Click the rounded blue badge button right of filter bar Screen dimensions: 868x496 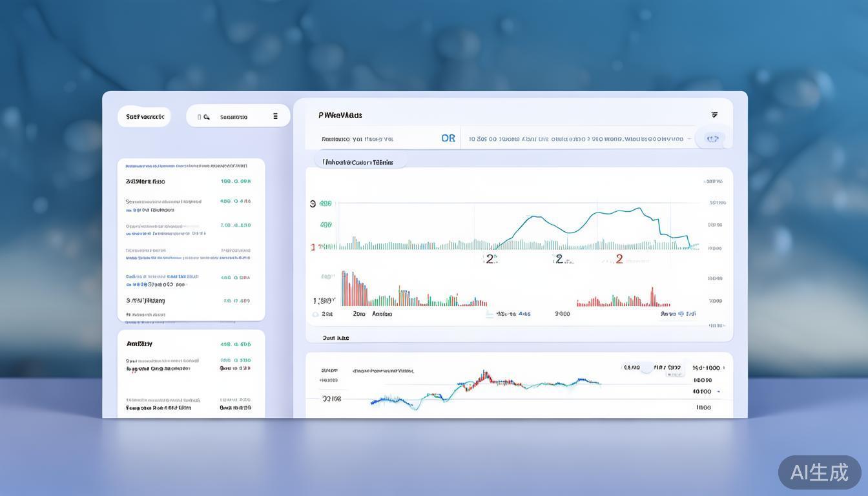pos(712,138)
